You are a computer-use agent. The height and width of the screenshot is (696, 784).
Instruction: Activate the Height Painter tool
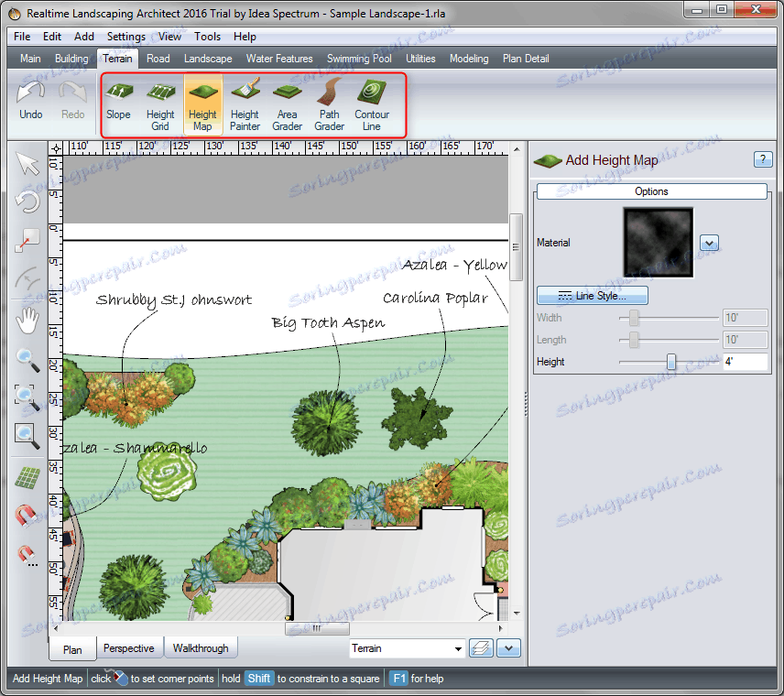[x=245, y=102]
